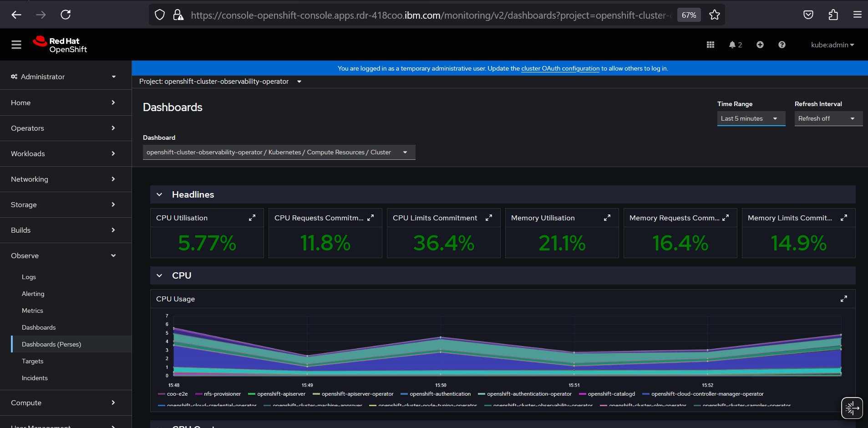868x428 pixels.
Task: Expand the CPU Usage chart to fullscreen
Action: tap(843, 299)
